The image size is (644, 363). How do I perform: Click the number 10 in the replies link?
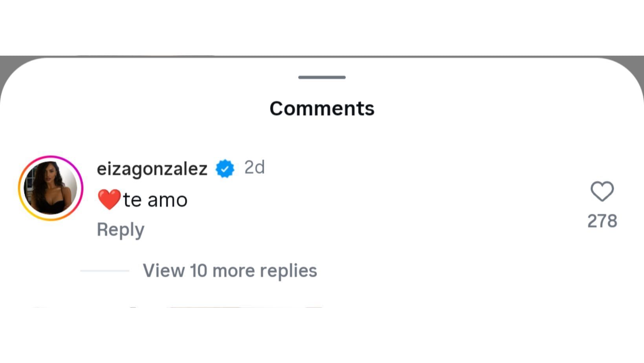tap(198, 271)
